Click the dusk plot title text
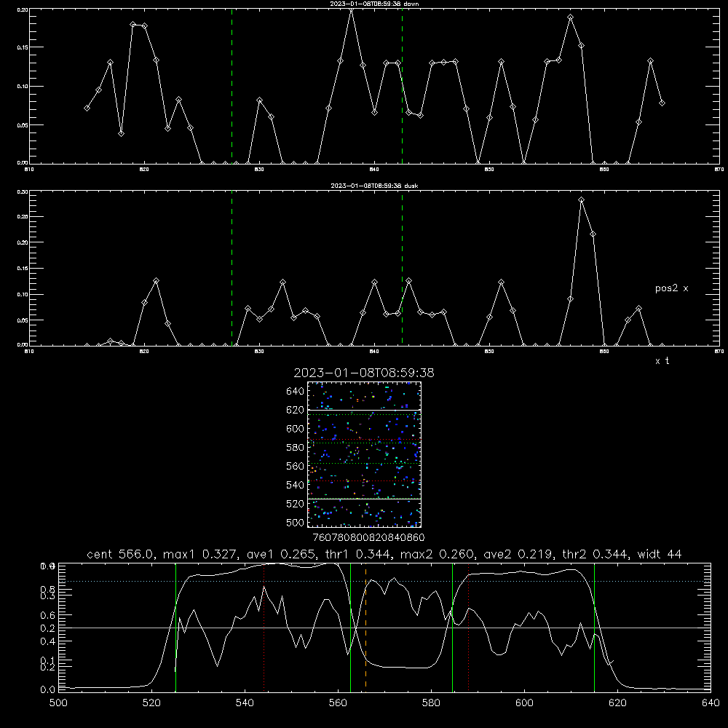This screenshot has height=728, width=728. 374,186
